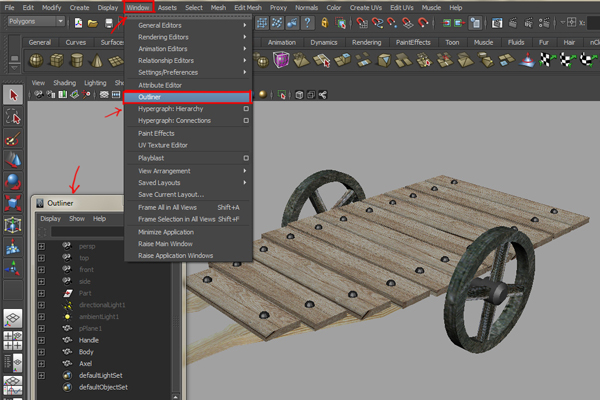The height and width of the screenshot is (400, 600).
Task: Choose Frame All in All Views
Action: (188, 207)
